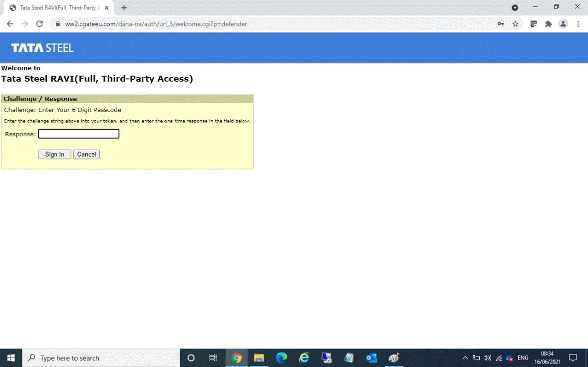588x367 pixels.
Task: Click the browser back arrow
Action: click(x=10, y=24)
